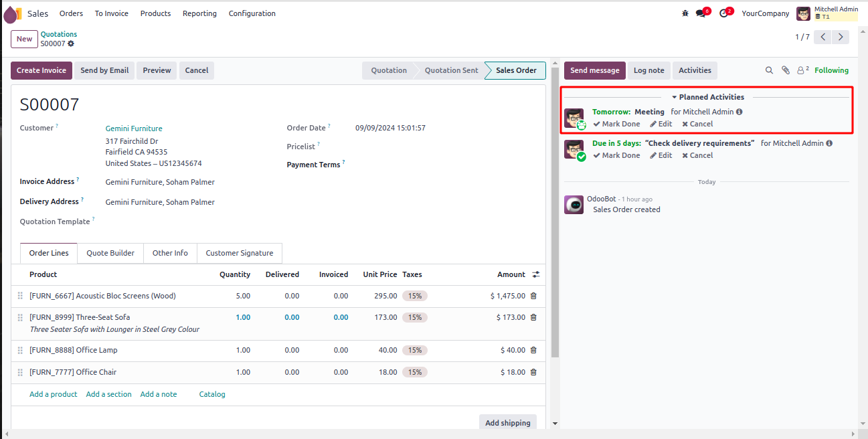Edit the Meeting activity
The height and width of the screenshot is (439, 868).
(x=661, y=124)
